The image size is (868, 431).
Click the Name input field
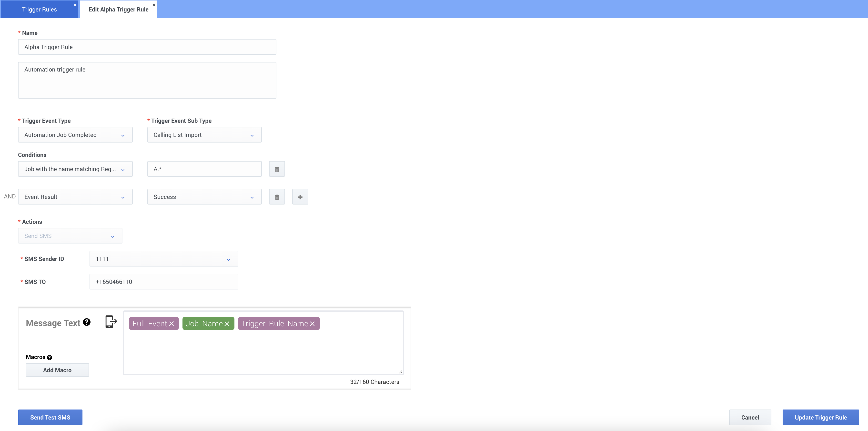coord(147,47)
